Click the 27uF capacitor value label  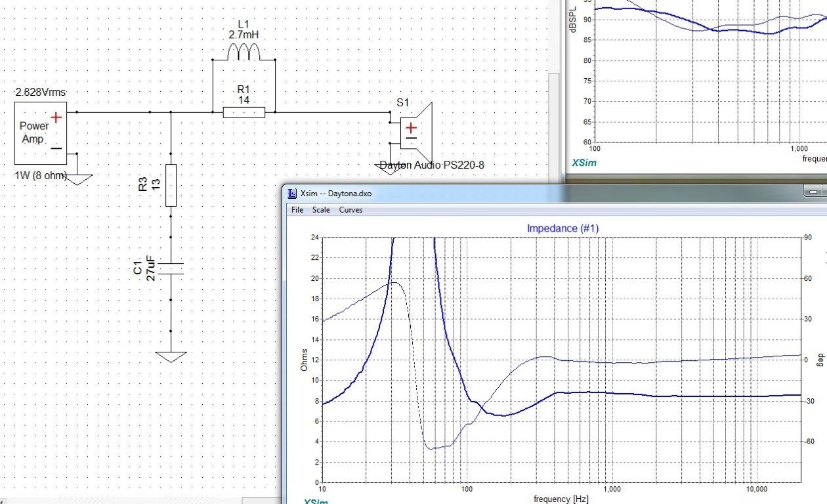150,269
